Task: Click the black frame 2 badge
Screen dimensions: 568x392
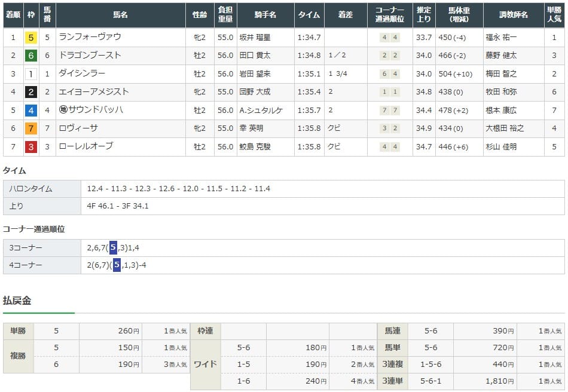Action: [30, 93]
